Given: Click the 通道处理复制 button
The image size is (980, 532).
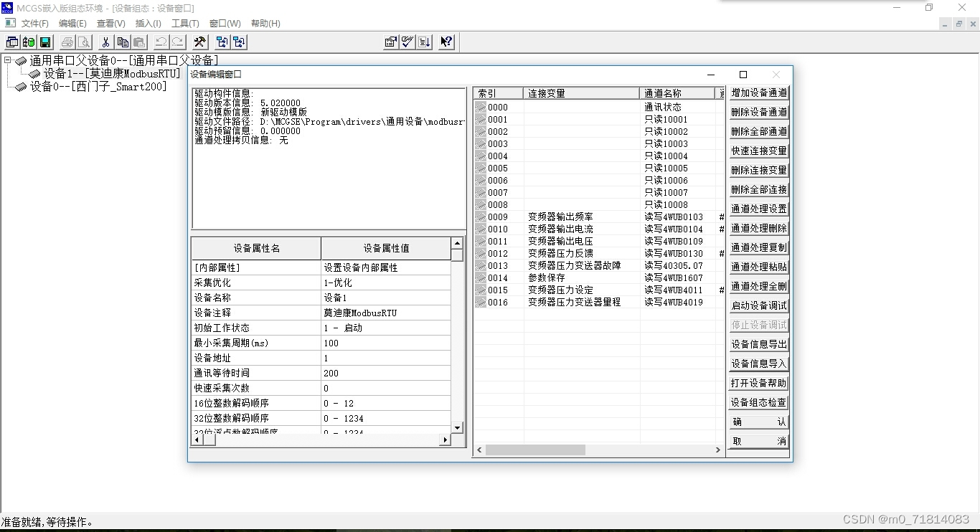Looking at the screenshot, I should pos(759,248).
